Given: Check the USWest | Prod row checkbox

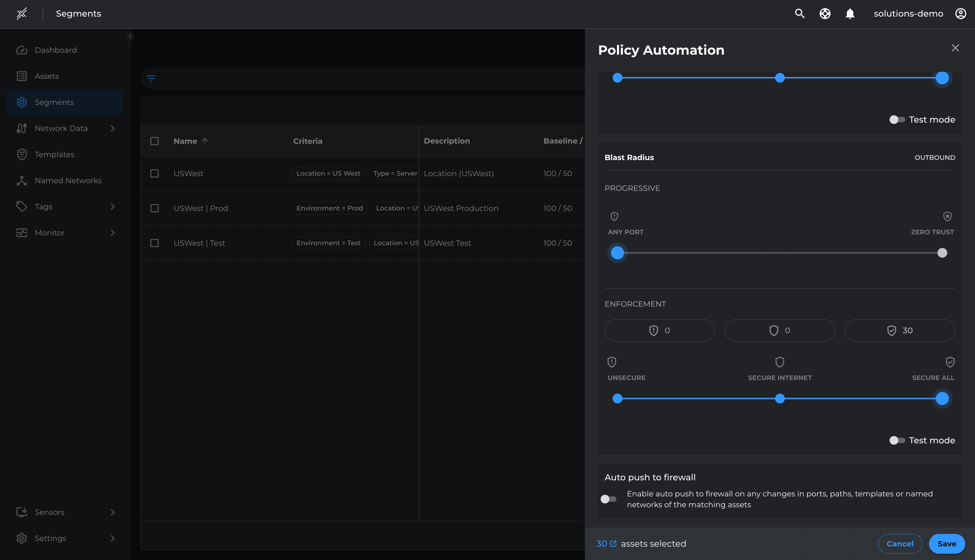Looking at the screenshot, I should pyautogui.click(x=154, y=208).
